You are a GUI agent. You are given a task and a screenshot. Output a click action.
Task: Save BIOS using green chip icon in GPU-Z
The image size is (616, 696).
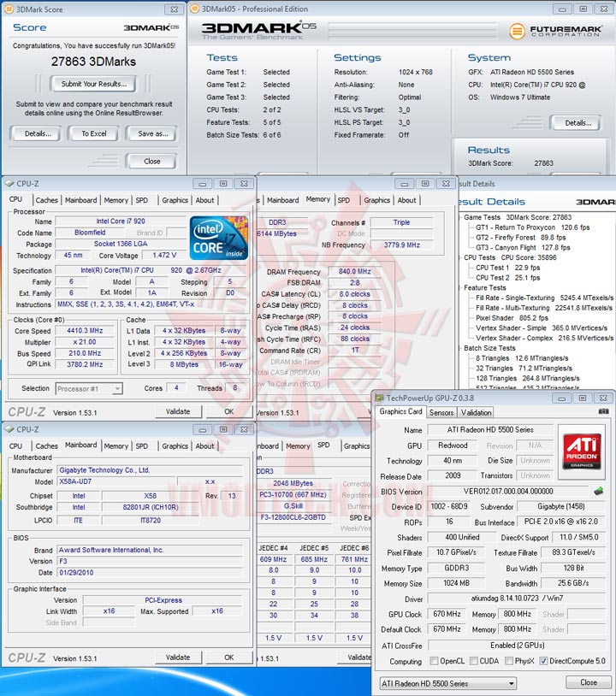click(598, 491)
